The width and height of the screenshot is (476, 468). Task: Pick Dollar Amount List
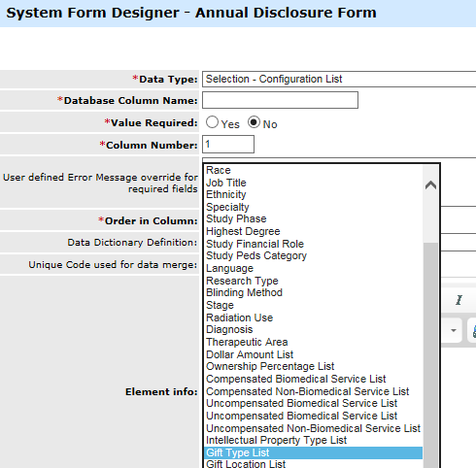(314, 354)
